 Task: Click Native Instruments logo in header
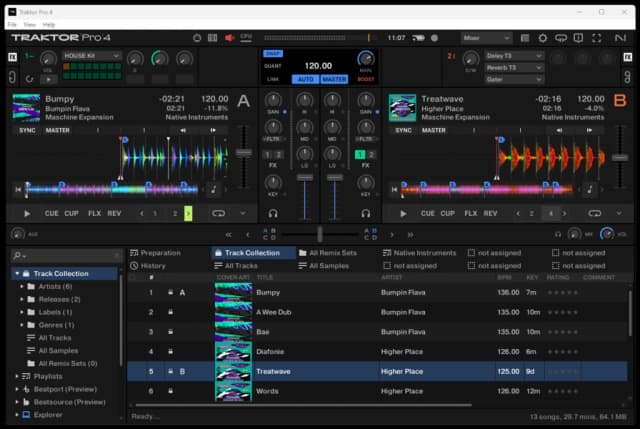(x=620, y=38)
